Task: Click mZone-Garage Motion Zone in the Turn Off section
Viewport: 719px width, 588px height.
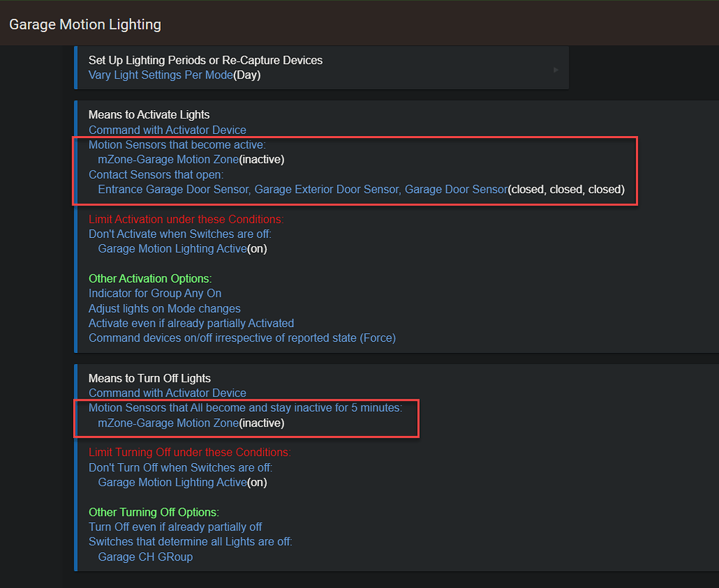Action: click(168, 423)
